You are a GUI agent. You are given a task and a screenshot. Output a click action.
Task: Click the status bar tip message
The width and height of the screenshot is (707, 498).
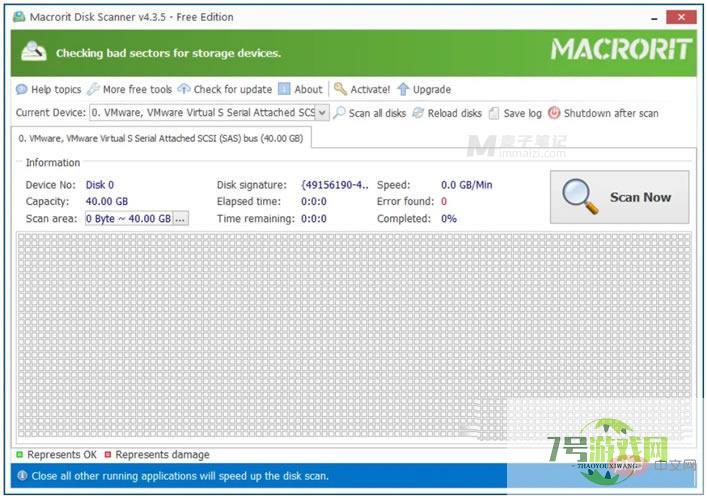pos(180,476)
